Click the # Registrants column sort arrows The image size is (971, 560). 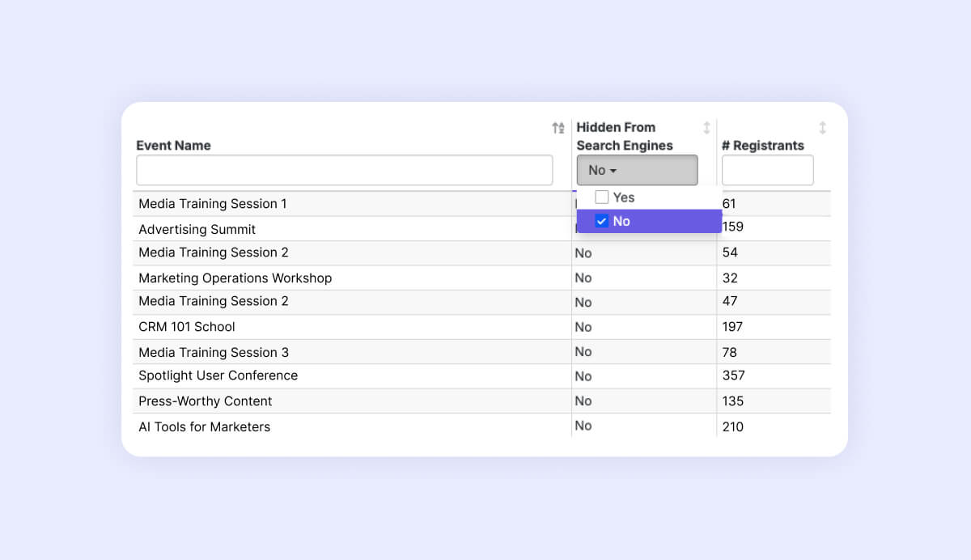[822, 128]
